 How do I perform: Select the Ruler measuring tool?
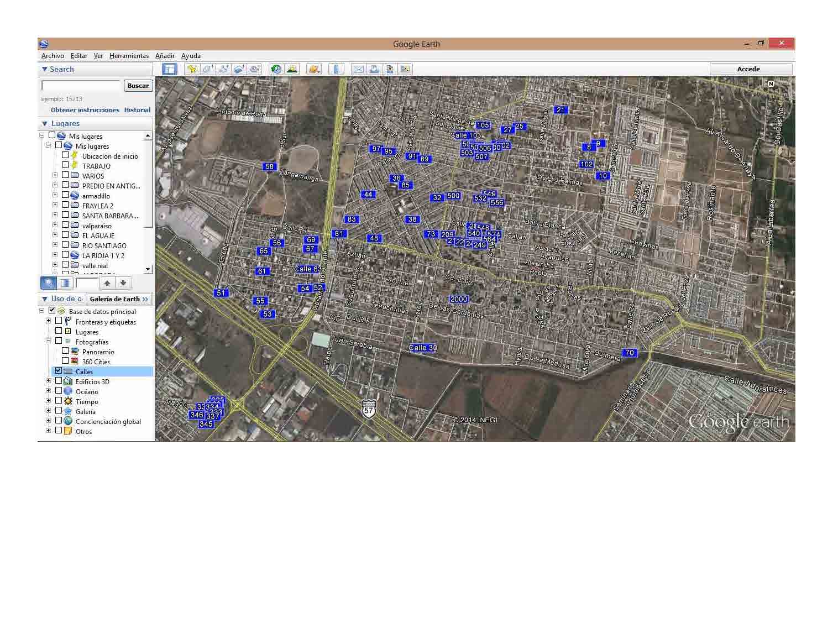coord(336,69)
